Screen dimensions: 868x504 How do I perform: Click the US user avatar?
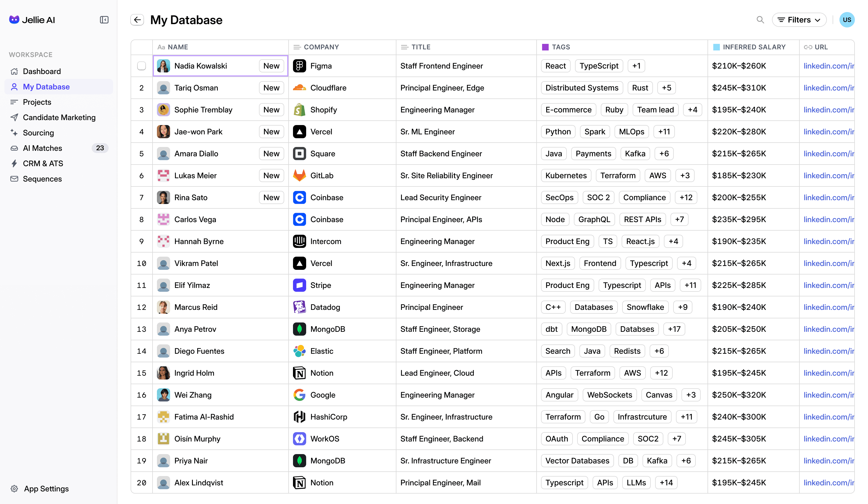(846, 20)
